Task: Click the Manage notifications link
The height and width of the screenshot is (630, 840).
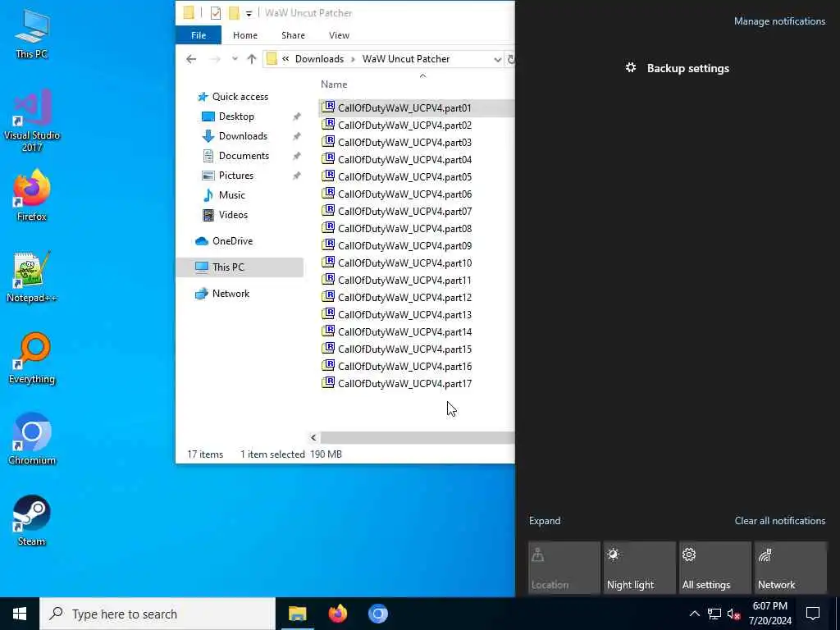Action: pyautogui.click(x=779, y=21)
